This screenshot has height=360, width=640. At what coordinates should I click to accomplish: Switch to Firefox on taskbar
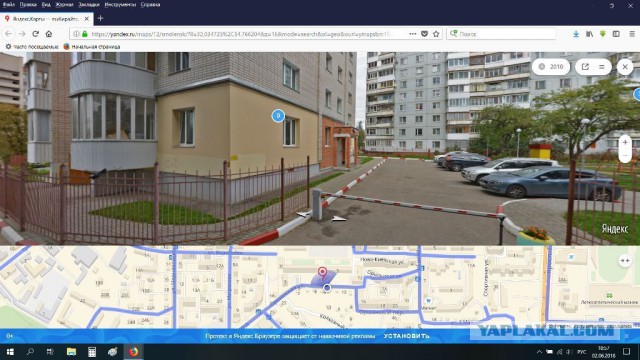133,351
